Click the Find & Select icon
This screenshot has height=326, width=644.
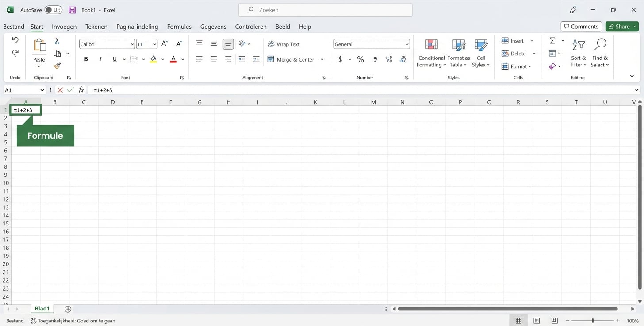tap(600, 53)
